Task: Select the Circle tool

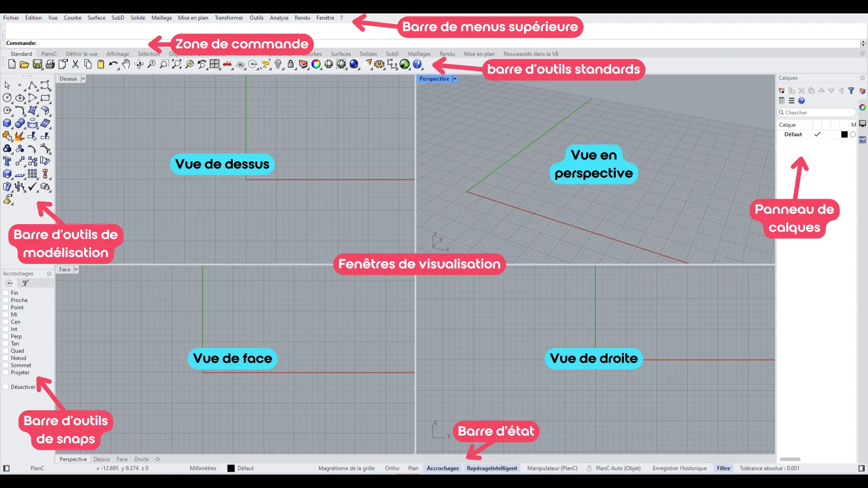Action: (7, 98)
